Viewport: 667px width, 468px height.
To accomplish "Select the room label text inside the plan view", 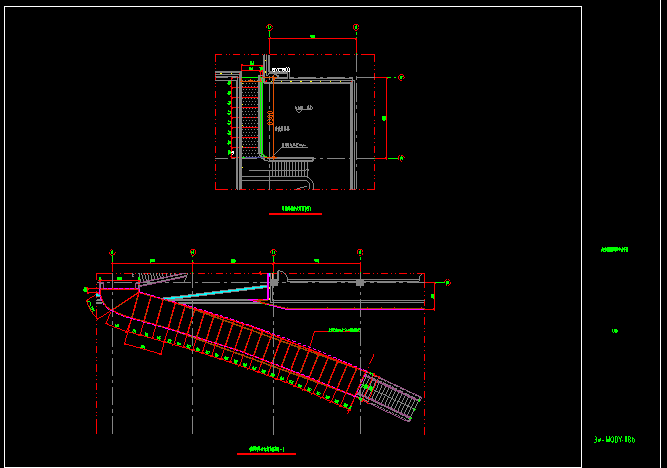I will point(304,106).
